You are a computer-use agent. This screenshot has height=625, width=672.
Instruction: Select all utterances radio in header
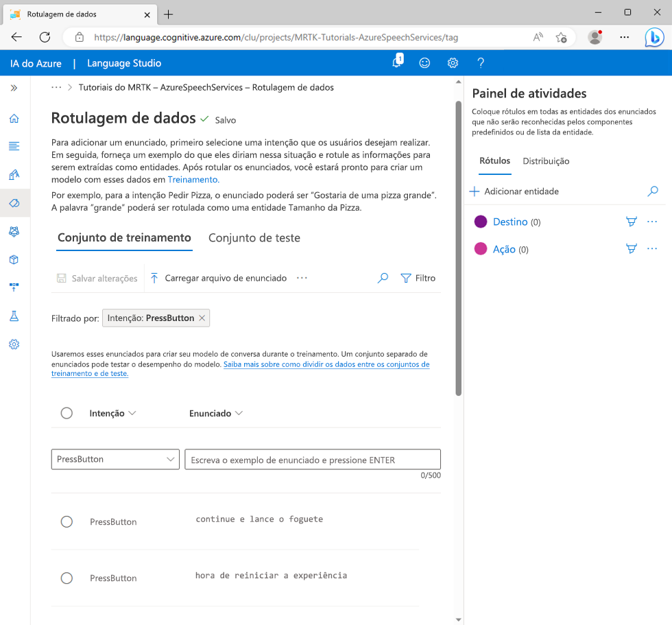point(67,413)
